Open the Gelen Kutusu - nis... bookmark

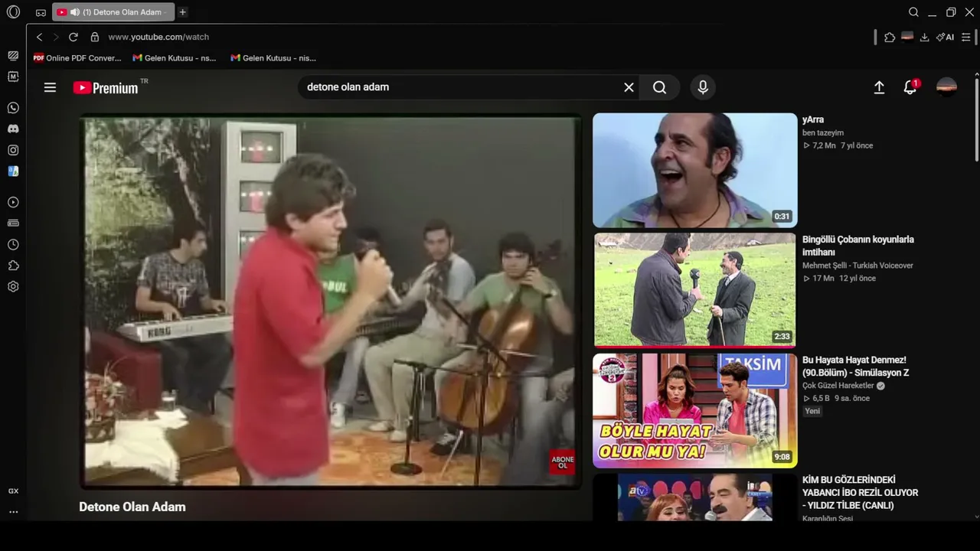[273, 57]
